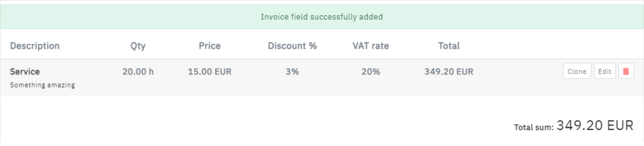The width and height of the screenshot is (644, 146).
Task: Click the Total column header
Action: pos(449,46)
